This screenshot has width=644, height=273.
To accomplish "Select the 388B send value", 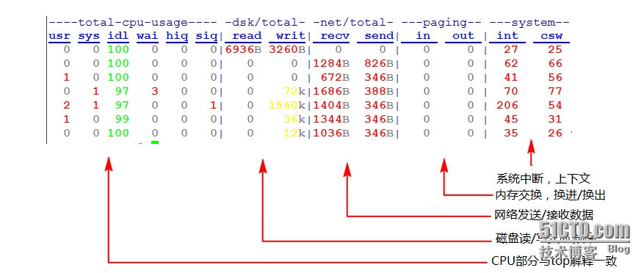I will [x=379, y=91].
